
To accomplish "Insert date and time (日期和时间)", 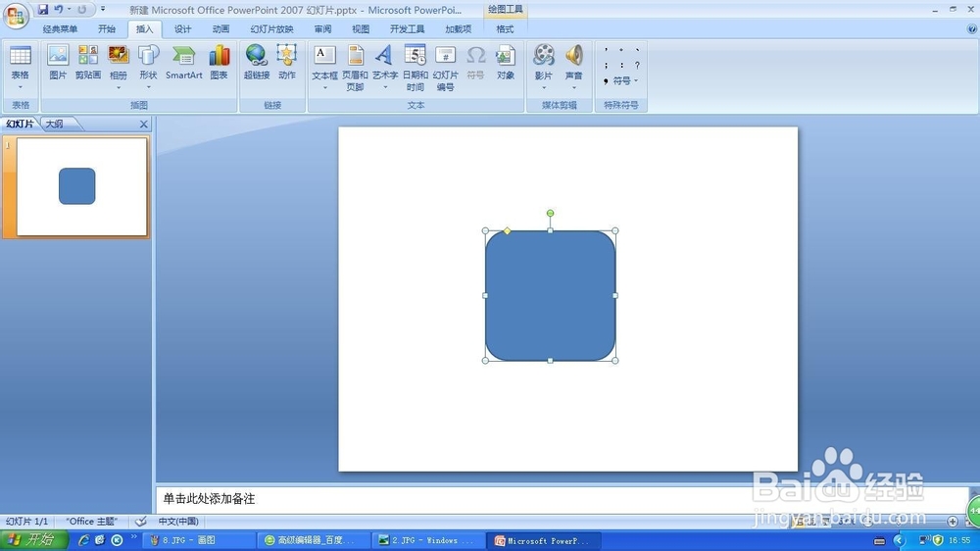I will click(x=415, y=68).
